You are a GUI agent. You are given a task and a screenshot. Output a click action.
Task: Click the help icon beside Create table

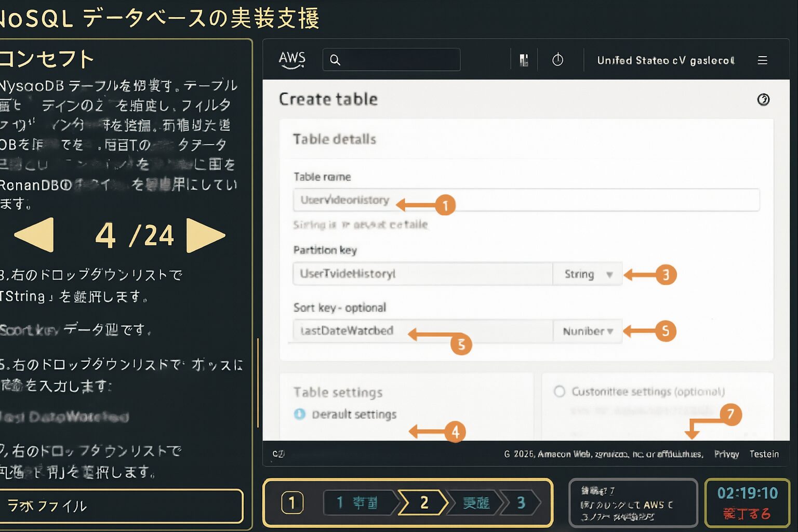tap(763, 99)
